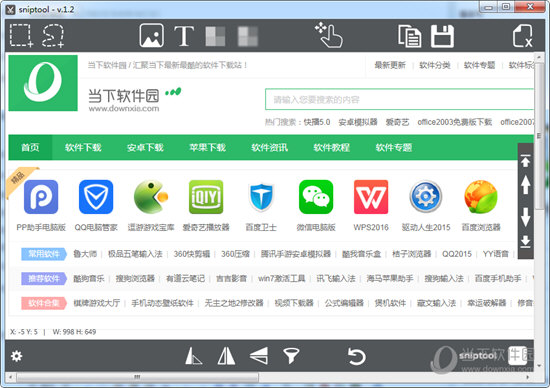Open the 软件下载 tab

tap(83, 147)
